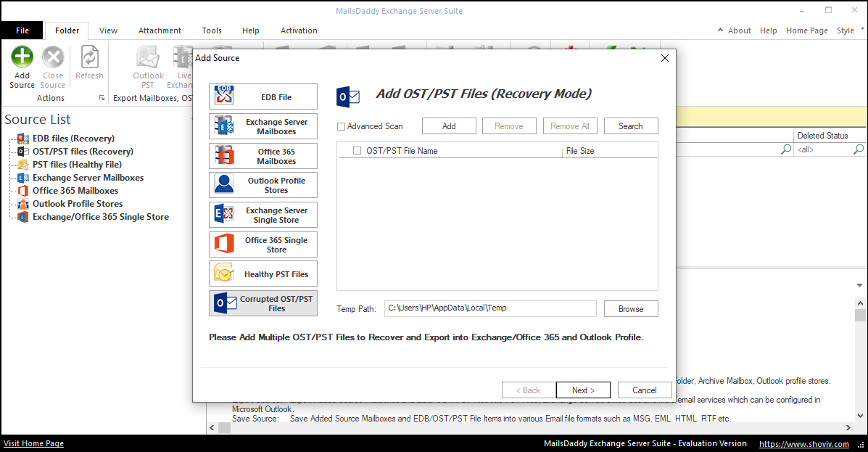Select Office 365 Mailboxes in Source List

click(75, 191)
